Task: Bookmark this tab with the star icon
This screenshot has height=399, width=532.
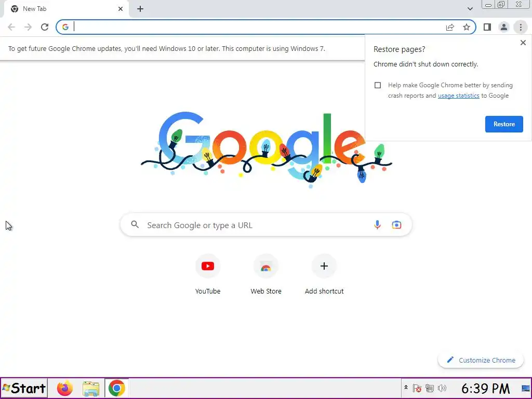Action: pyautogui.click(x=467, y=27)
